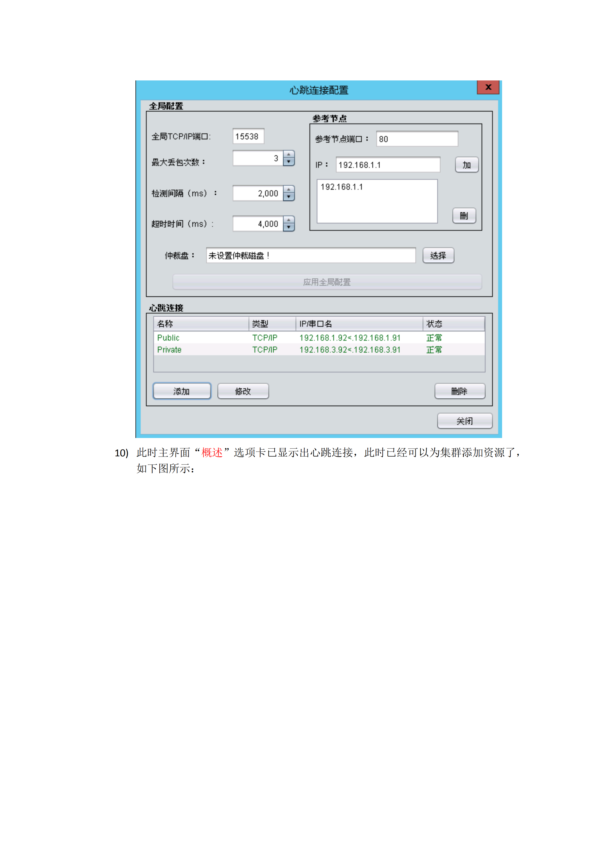This screenshot has height=868, width=614.
Task: Click the 删 button to delete selected reference node
Action: coord(465,216)
